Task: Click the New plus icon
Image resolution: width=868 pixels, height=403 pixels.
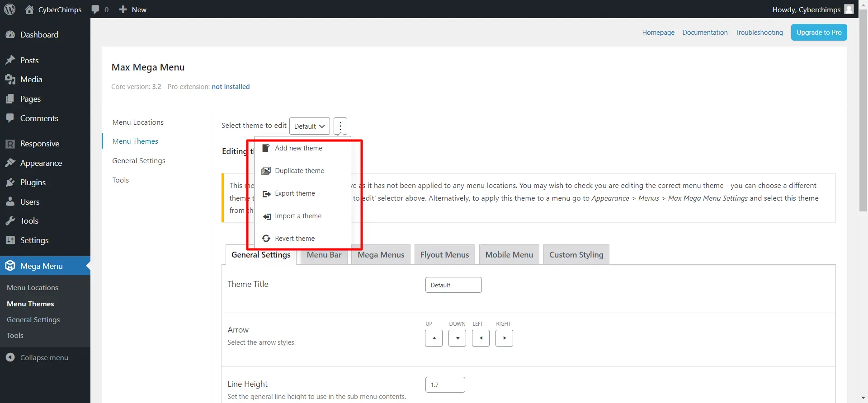Action: [x=123, y=9]
